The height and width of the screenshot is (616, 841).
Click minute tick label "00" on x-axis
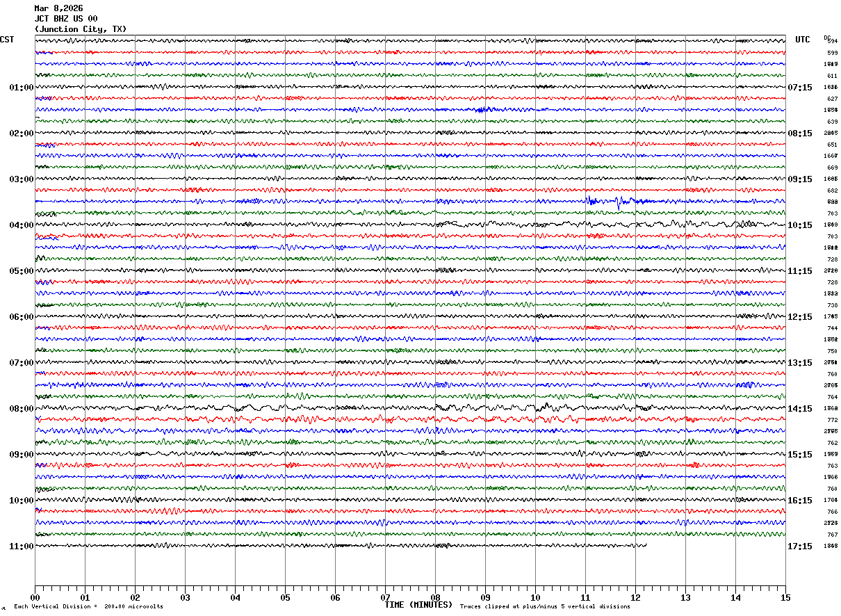click(x=35, y=598)
